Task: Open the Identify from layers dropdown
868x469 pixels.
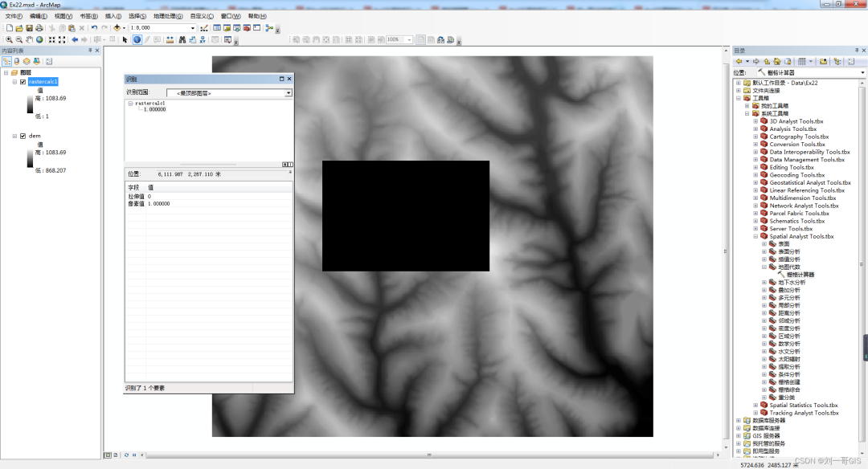Action: (x=289, y=93)
